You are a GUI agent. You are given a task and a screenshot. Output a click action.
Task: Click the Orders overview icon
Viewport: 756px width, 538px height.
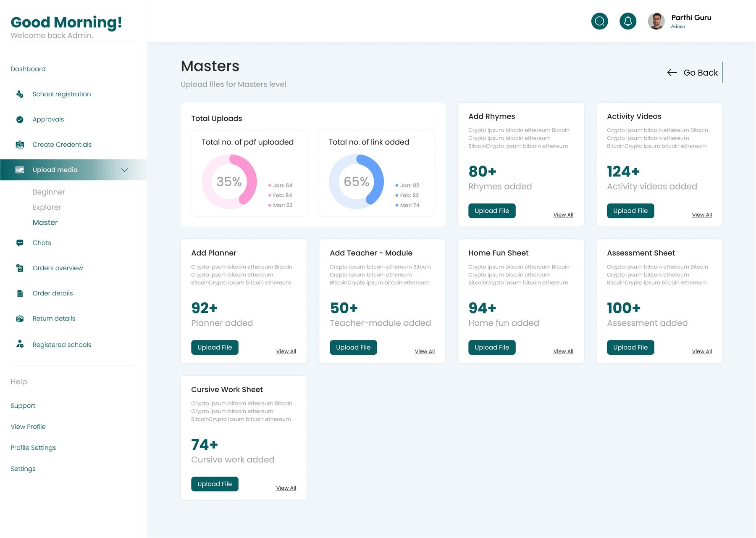(20, 268)
